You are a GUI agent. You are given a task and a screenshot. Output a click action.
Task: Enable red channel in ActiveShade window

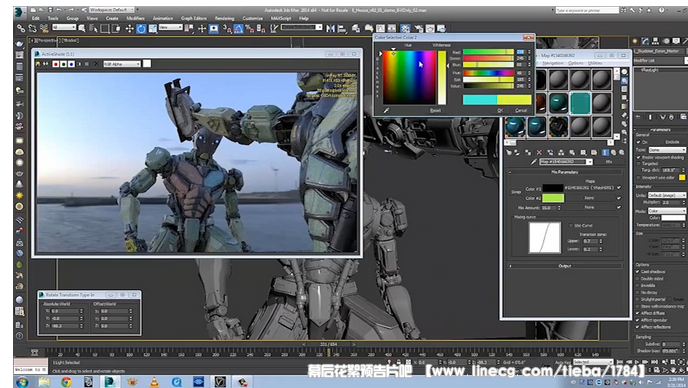[x=56, y=64]
